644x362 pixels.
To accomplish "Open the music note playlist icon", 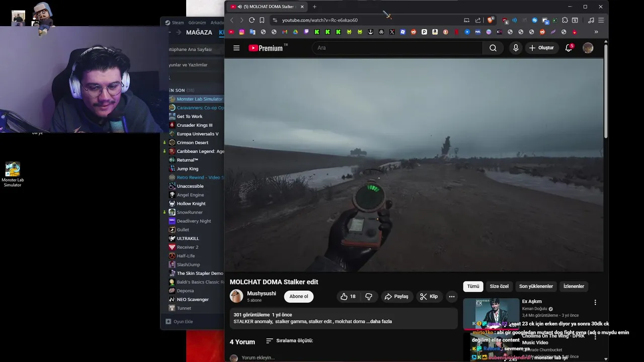I will 591,20.
